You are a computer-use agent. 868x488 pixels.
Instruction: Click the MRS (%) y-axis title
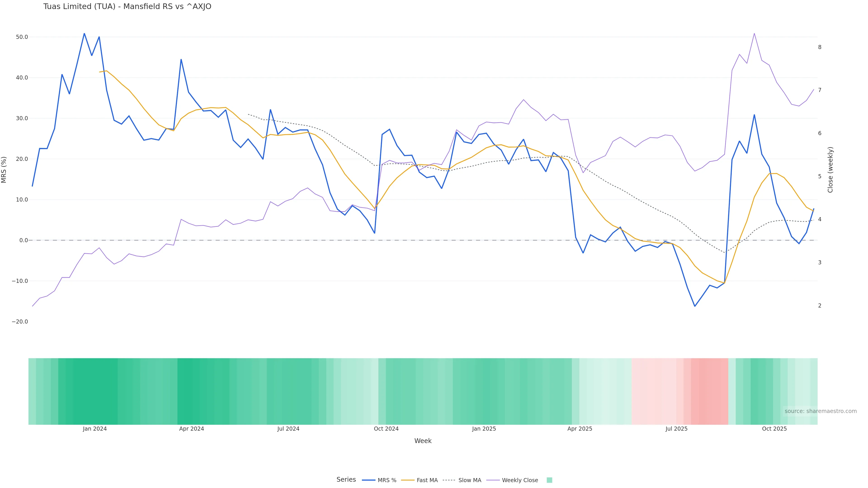click(4, 170)
